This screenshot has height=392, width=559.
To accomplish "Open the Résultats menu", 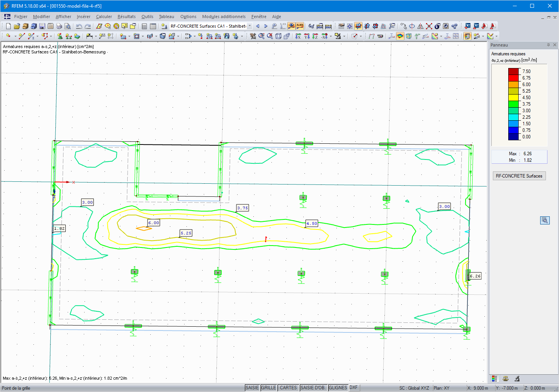I will [x=126, y=17].
